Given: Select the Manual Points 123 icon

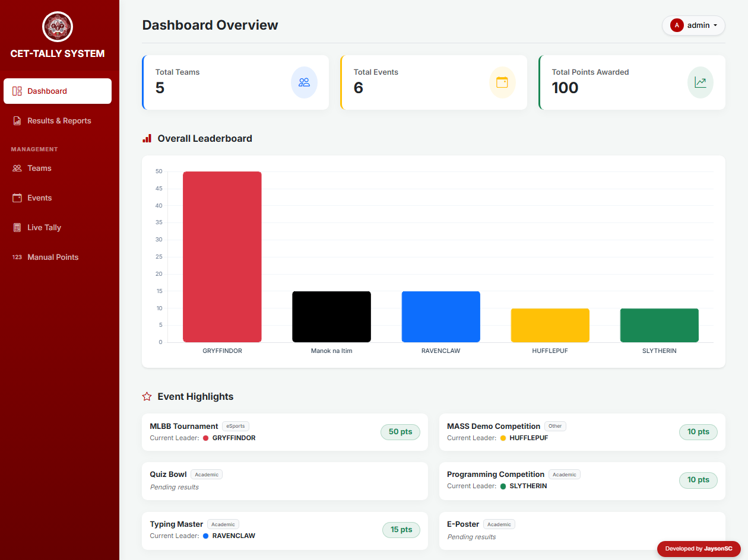Looking at the screenshot, I should [x=17, y=257].
